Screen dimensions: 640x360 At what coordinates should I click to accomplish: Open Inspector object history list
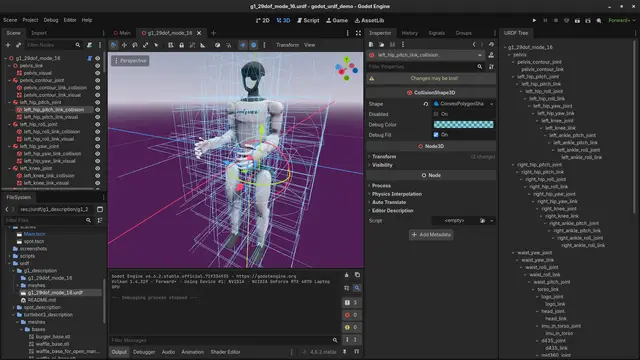491,44
